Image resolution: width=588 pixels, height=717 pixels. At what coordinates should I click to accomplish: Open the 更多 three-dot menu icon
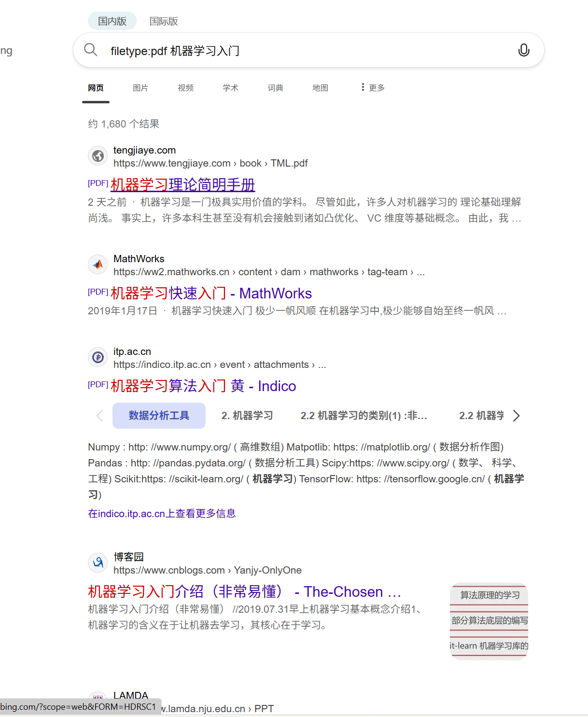[363, 87]
